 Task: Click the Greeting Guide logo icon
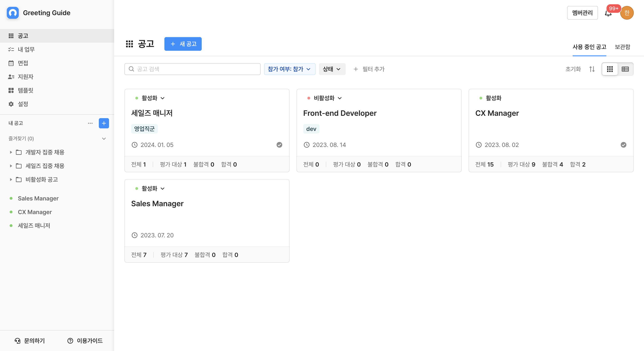13,13
